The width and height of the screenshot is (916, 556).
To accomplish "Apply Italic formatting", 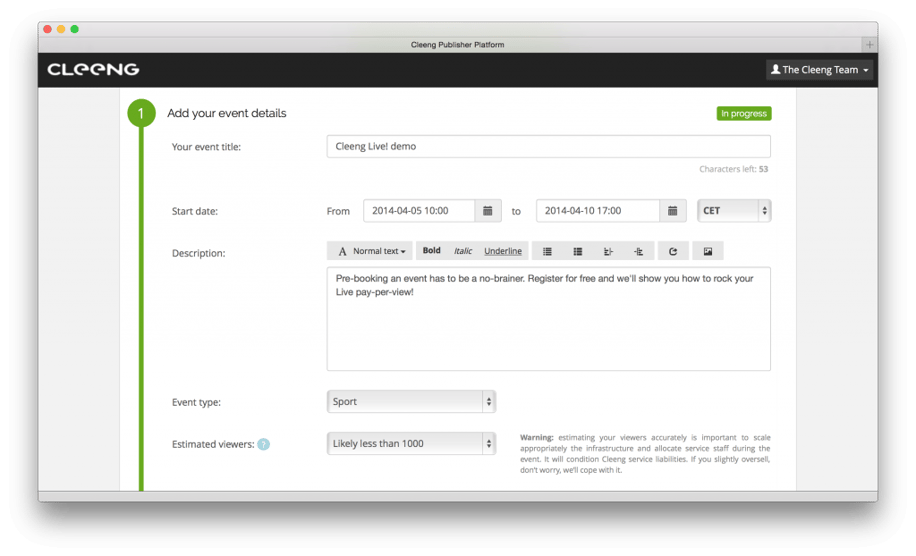I will point(463,251).
